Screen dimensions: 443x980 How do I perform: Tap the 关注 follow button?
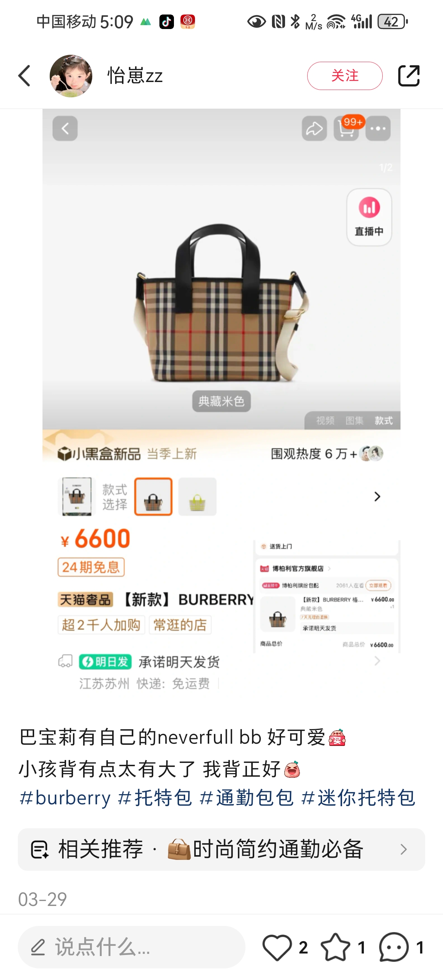345,76
